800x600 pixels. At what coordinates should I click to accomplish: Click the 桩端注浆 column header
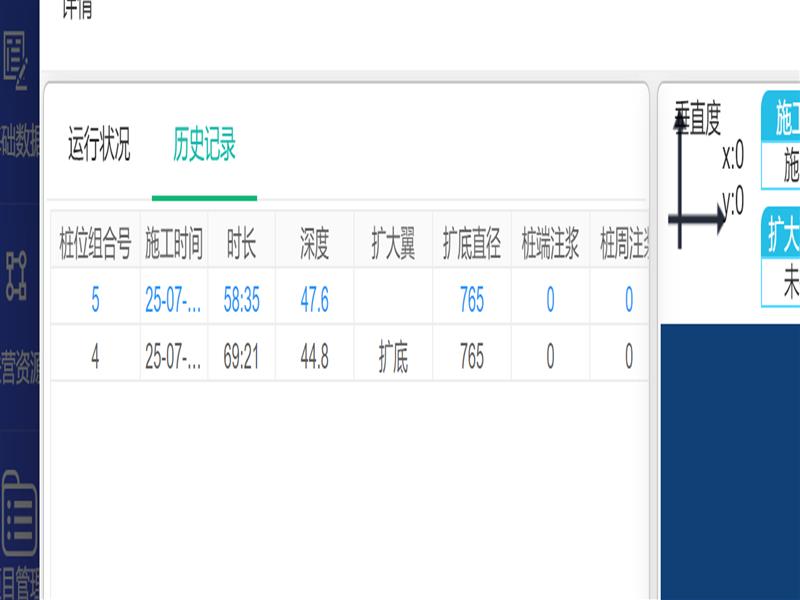550,246
